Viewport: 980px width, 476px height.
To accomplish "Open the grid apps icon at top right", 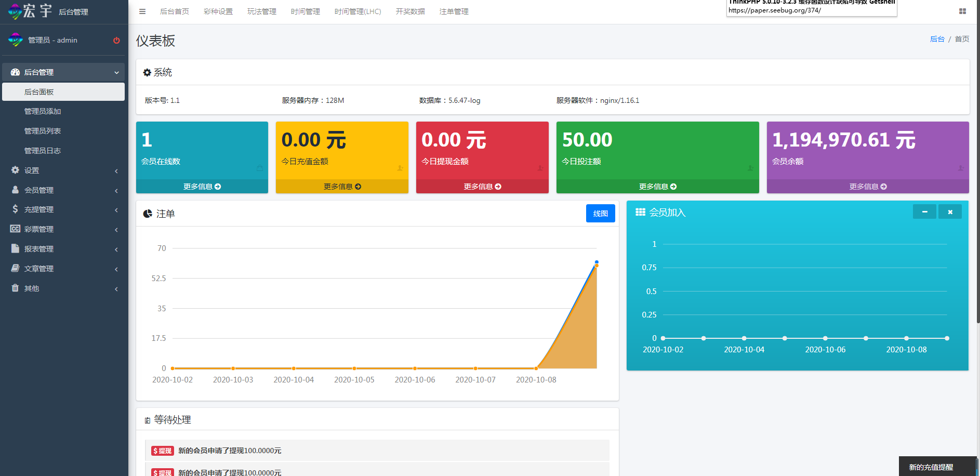I will tap(962, 11).
